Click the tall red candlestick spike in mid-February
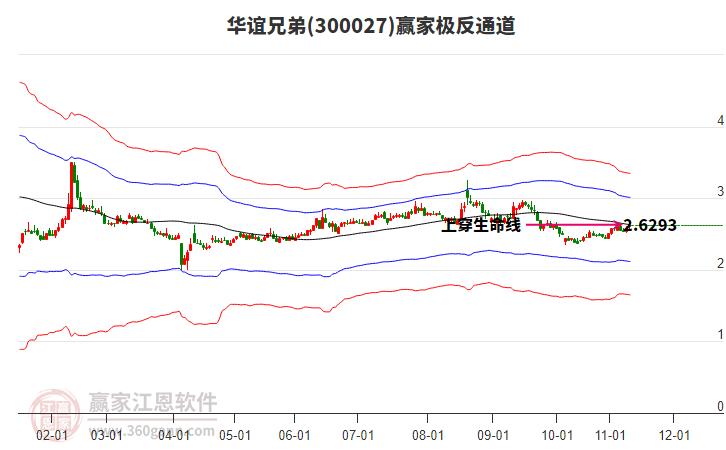Screen dimensions: 726x450 [71, 185]
